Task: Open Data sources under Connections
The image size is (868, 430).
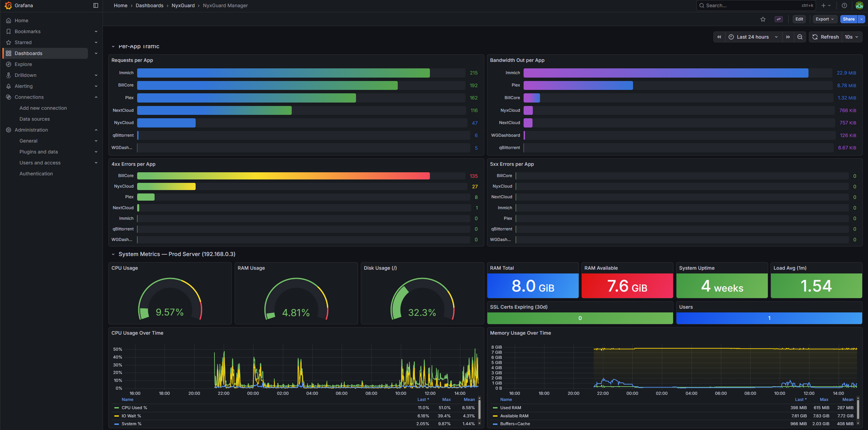Action: pyautogui.click(x=35, y=119)
